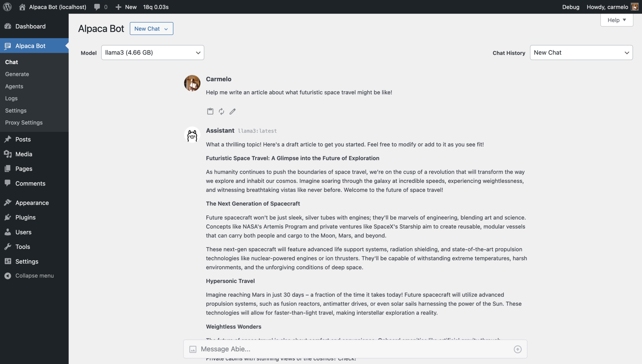Open the Model dropdown showing llama3
The image size is (642, 364).
tap(152, 53)
